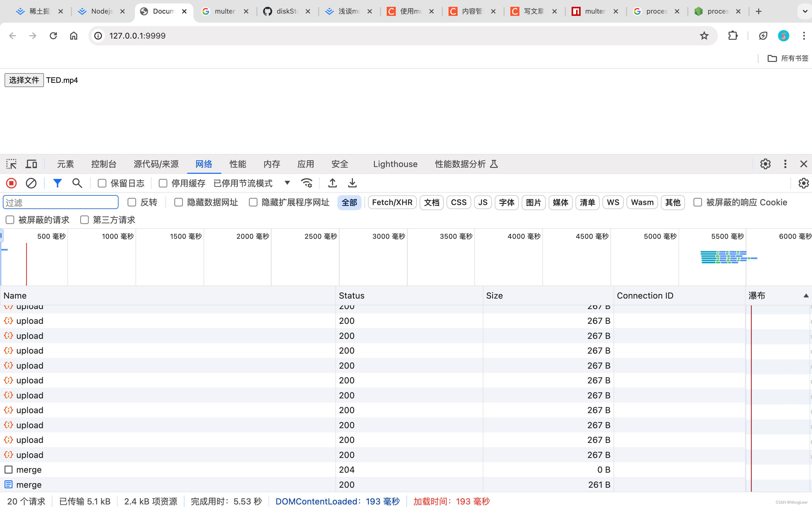Open Chrome three-dot menu
This screenshot has height=507, width=812.
[x=804, y=36]
